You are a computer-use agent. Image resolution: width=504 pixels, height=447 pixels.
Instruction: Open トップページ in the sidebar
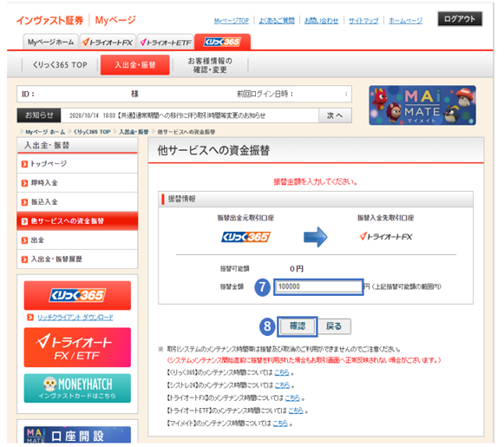[77, 164]
